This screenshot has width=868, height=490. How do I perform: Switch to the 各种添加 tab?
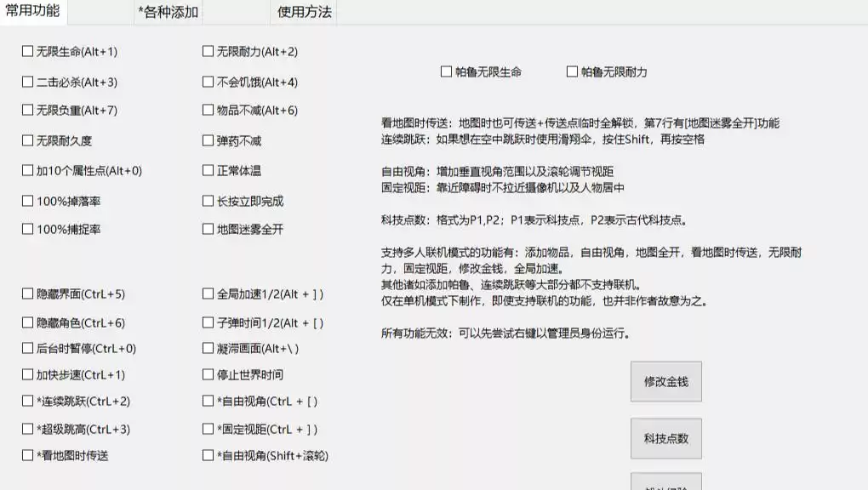(x=168, y=12)
